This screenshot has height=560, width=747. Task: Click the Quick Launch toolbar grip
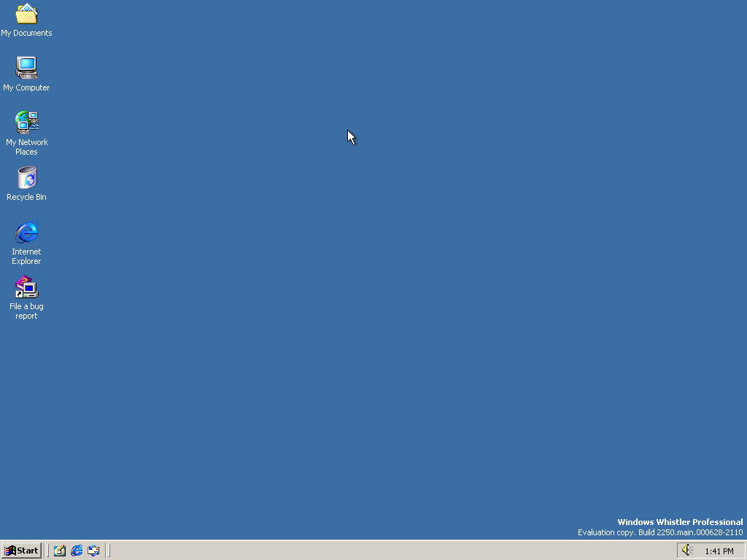click(48, 551)
